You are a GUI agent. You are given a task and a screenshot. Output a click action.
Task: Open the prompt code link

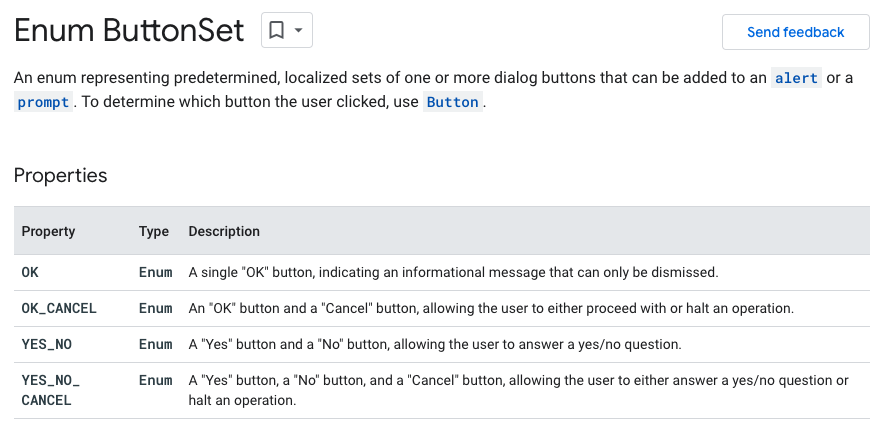pyautogui.click(x=44, y=102)
